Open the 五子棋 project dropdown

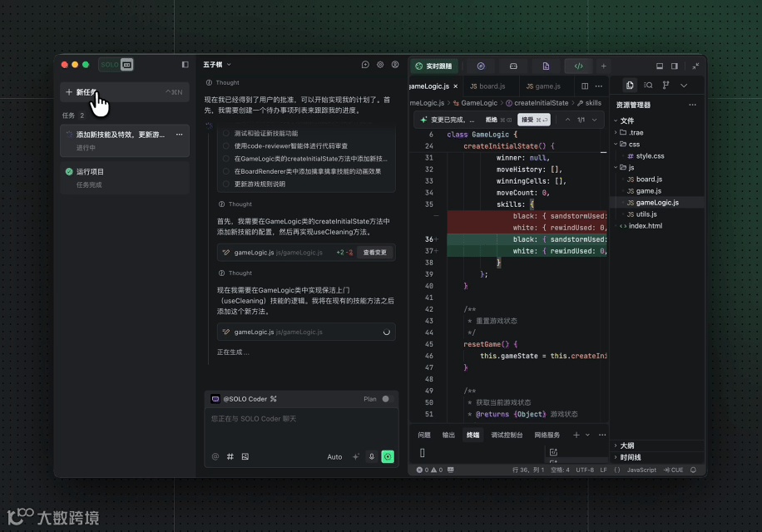point(217,65)
